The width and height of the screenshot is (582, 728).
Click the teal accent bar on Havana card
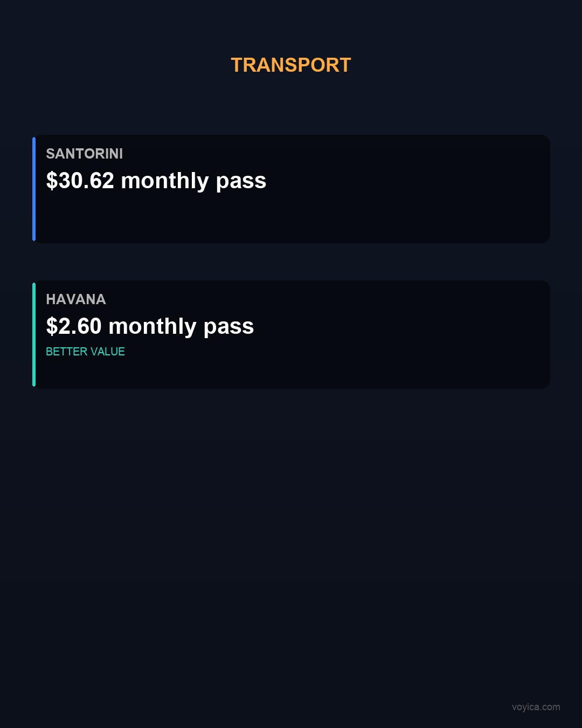tap(34, 334)
